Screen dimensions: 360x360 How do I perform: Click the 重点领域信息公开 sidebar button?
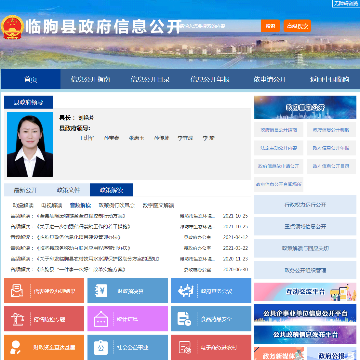coord(305,226)
